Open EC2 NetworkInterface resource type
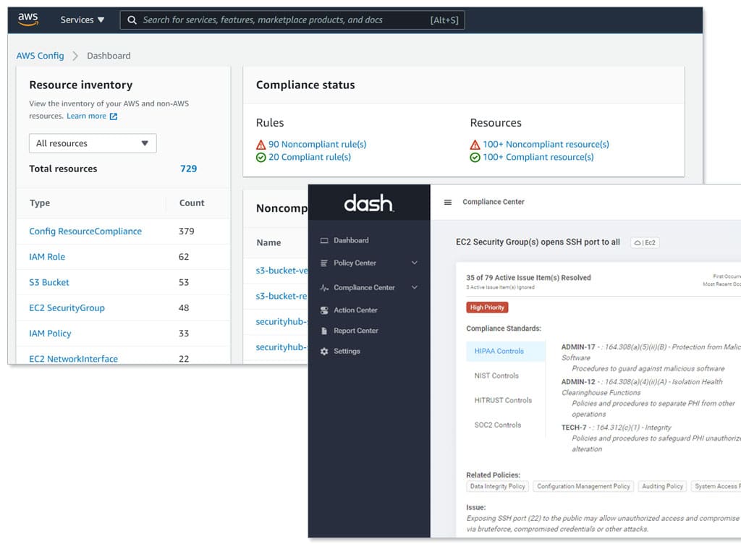741x560 pixels. 73,359
